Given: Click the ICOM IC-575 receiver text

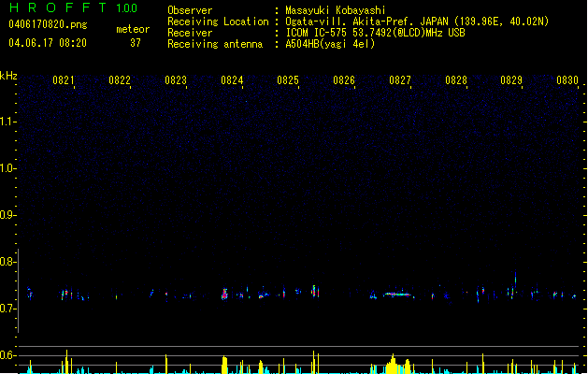Looking at the screenshot, I should (x=375, y=33).
